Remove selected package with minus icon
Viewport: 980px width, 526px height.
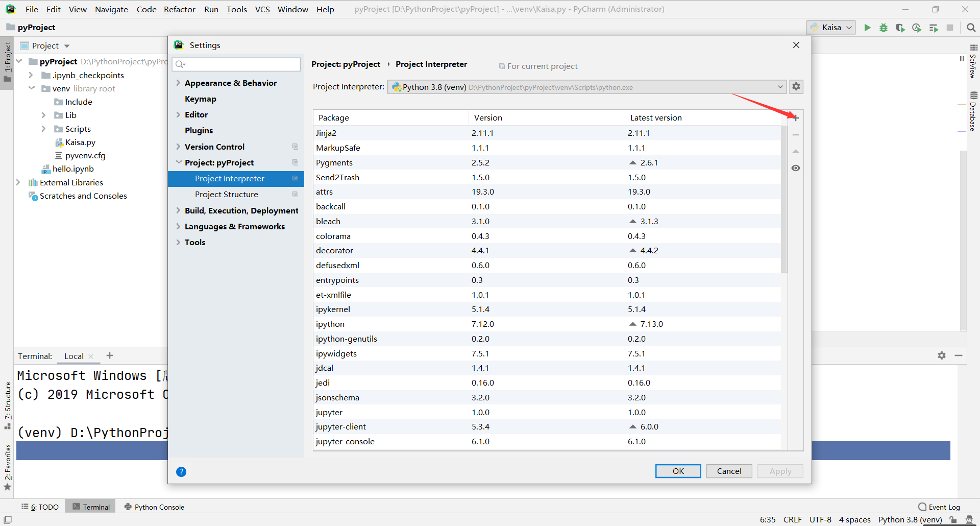pos(796,135)
